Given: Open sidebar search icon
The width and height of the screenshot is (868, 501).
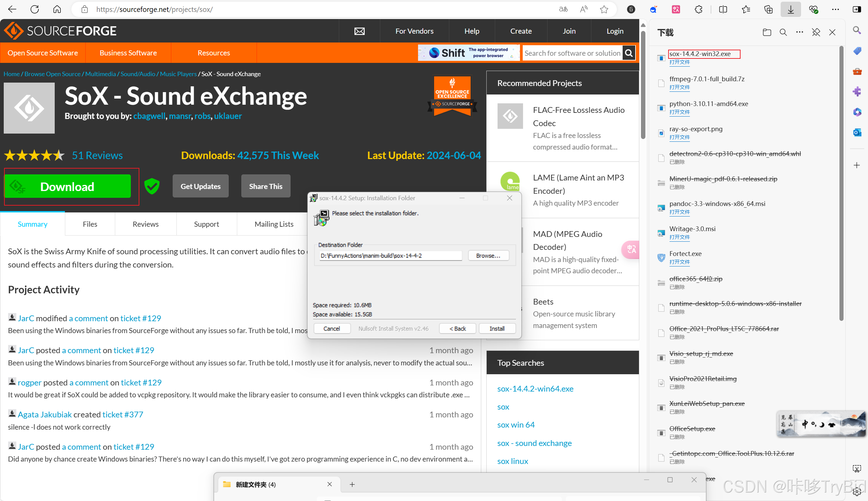Looking at the screenshot, I should click(x=857, y=30).
